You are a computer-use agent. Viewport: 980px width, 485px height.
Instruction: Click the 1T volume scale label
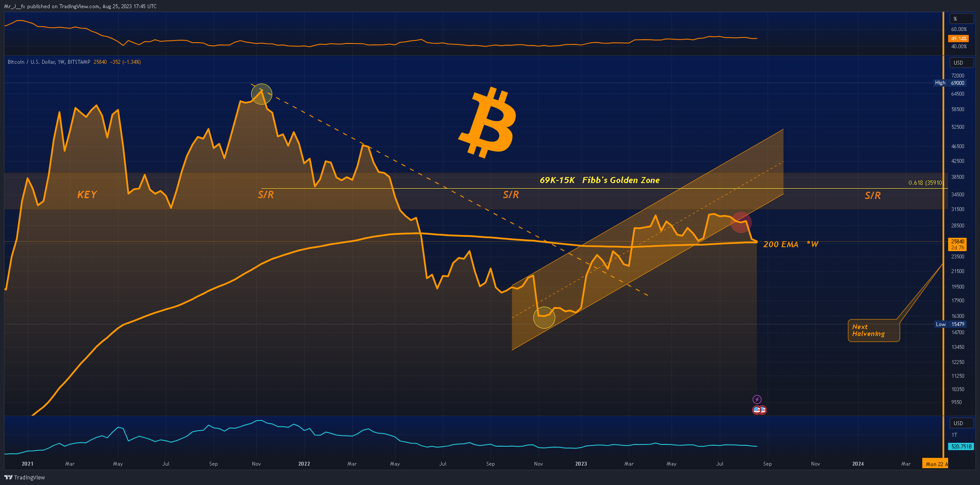tap(955, 435)
